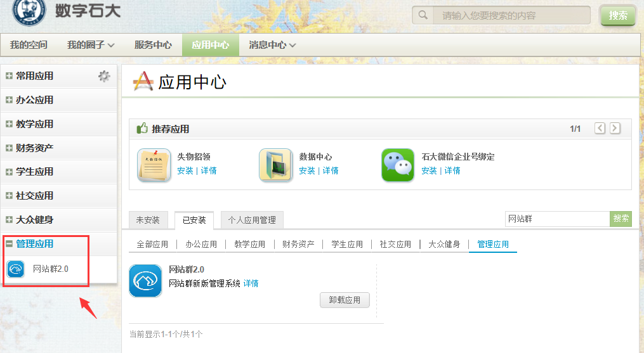Open the 我的圈子 dropdown menu
Image resolution: width=644 pixels, height=353 pixels.
click(91, 45)
